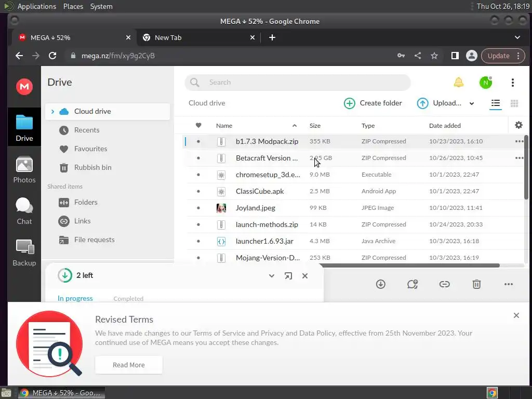Click the Upload button
Screen dimensions: 532x399
click(439, 103)
